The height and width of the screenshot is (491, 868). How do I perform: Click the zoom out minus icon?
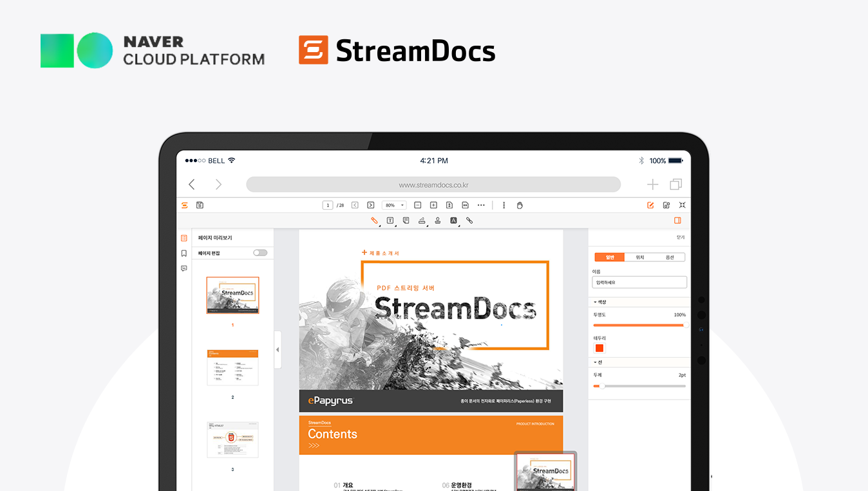point(417,205)
